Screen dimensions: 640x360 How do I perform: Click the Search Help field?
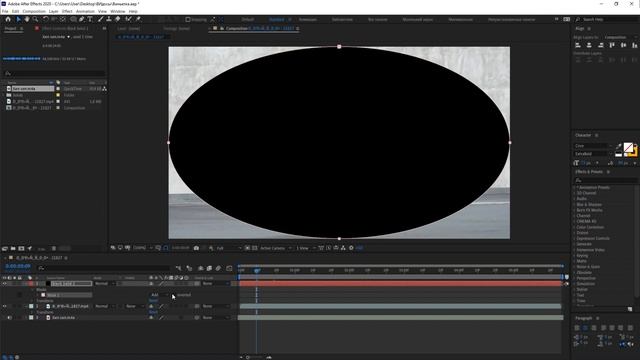point(608,19)
